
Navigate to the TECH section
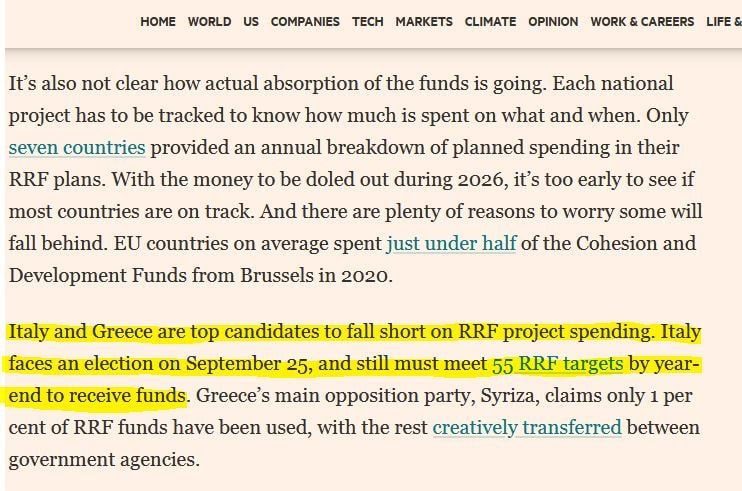coord(367,21)
